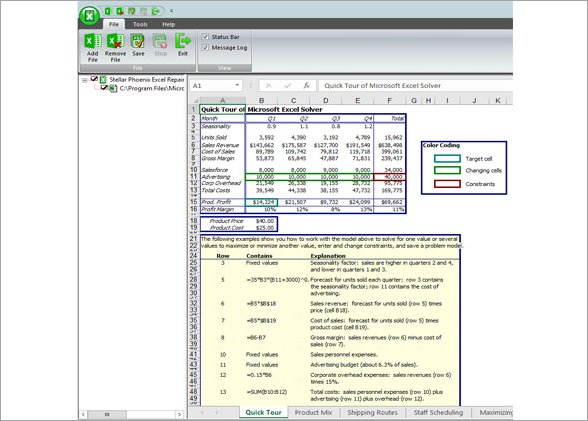
Task: Select cell A1 Quick Tour title
Action: pyautogui.click(x=223, y=109)
